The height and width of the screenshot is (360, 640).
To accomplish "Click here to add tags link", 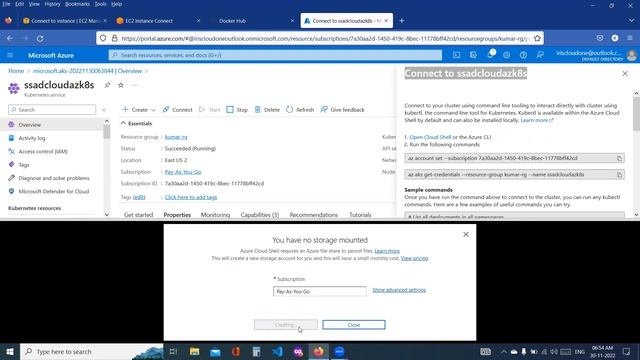I will point(191,197).
